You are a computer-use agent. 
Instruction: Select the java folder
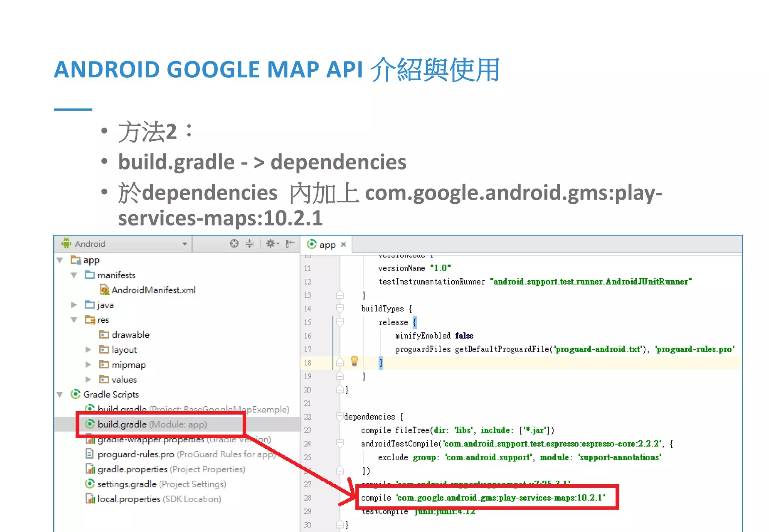tap(105, 305)
